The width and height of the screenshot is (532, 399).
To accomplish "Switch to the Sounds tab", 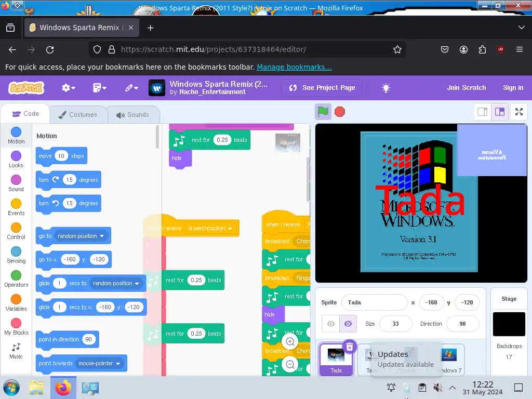I will point(133,115).
